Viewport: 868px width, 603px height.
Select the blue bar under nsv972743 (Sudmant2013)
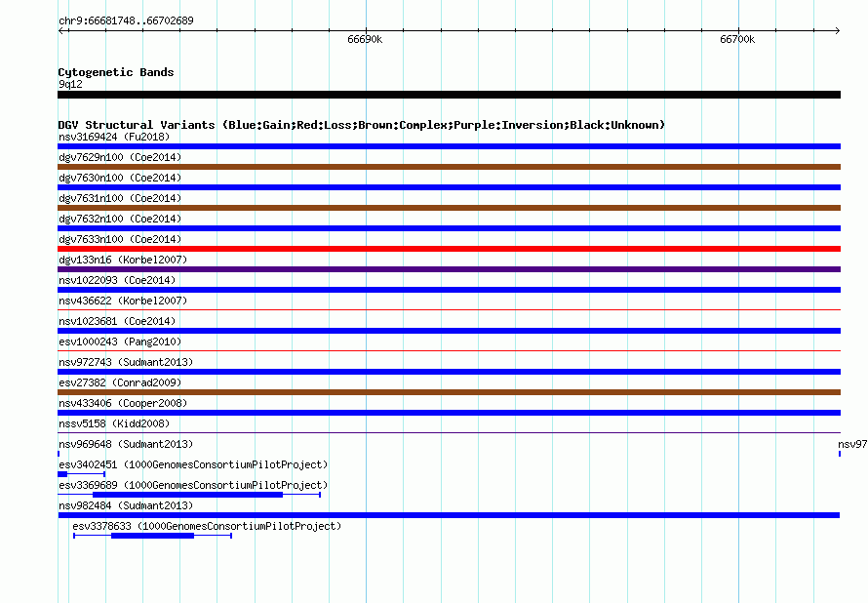(449, 372)
